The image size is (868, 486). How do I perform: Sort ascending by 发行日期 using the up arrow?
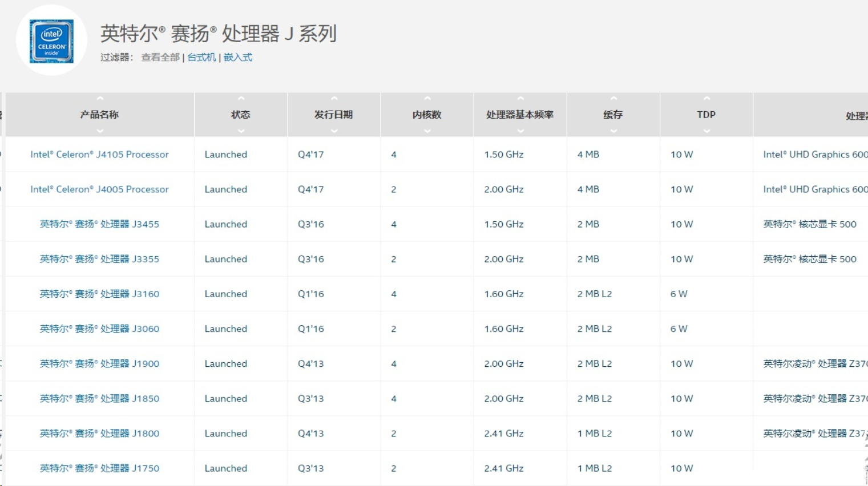pyautogui.click(x=334, y=99)
